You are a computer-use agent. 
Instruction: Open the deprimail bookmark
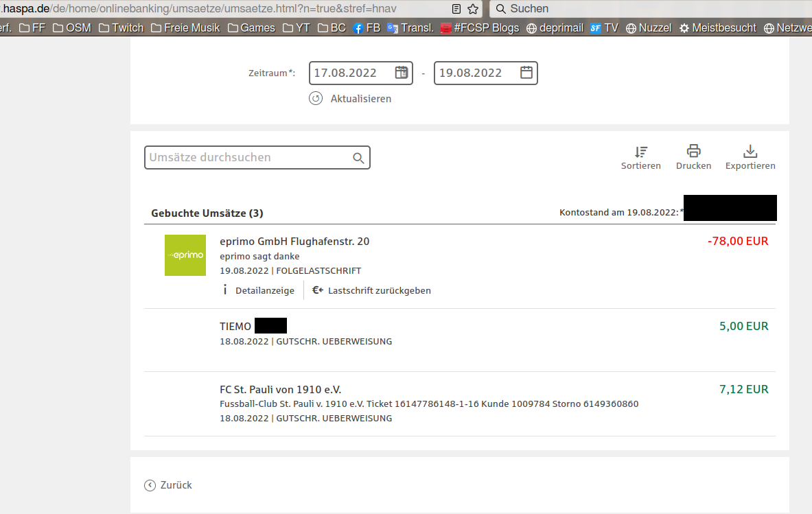pyautogui.click(x=555, y=28)
